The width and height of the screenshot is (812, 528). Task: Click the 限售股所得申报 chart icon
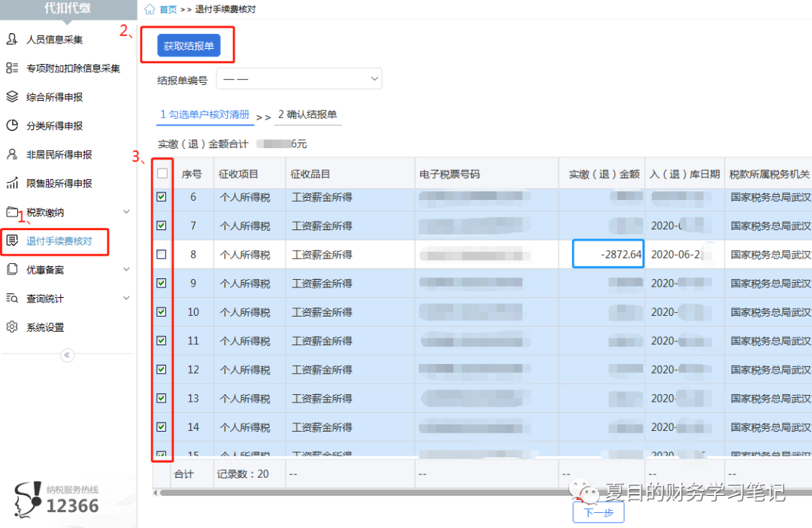point(11,183)
